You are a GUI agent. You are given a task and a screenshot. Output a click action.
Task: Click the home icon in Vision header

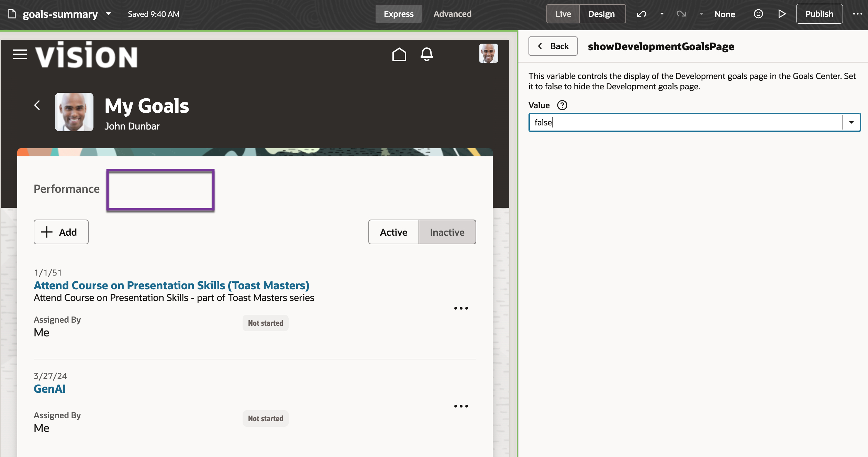[x=399, y=54]
